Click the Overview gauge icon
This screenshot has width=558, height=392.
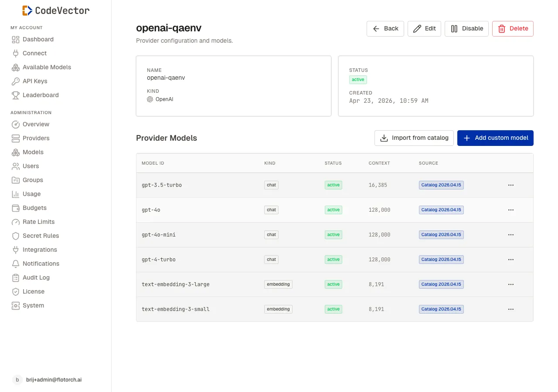[16, 125]
